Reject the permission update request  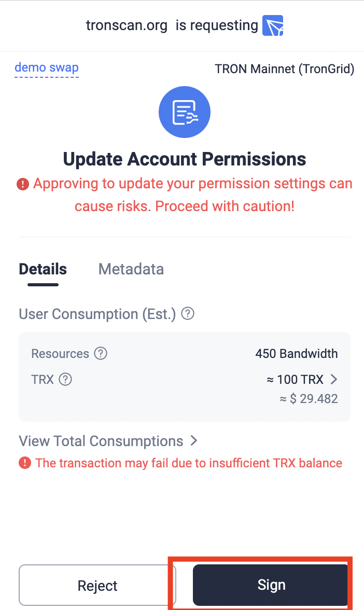pos(97,586)
